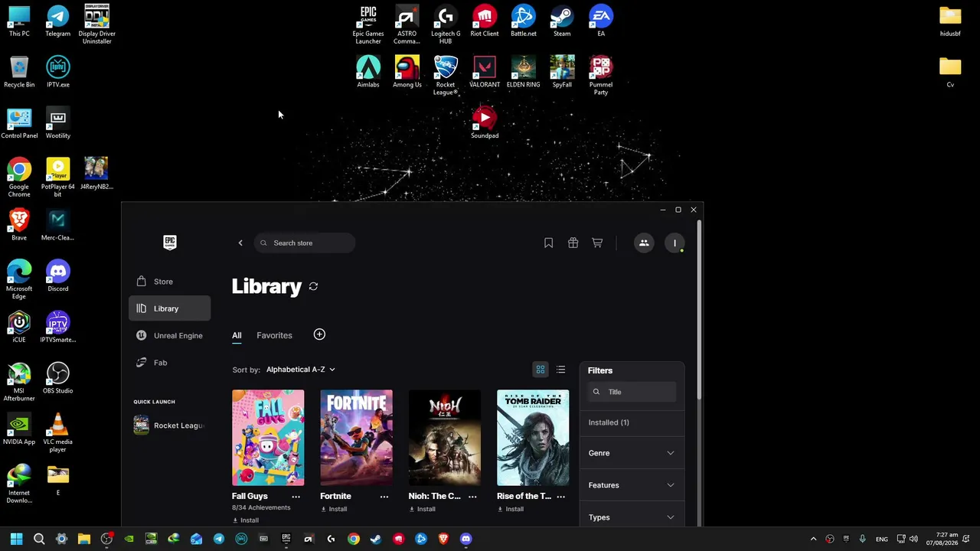
Task: Open Library in the launcher sidebar
Action: pyautogui.click(x=170, y=308)
